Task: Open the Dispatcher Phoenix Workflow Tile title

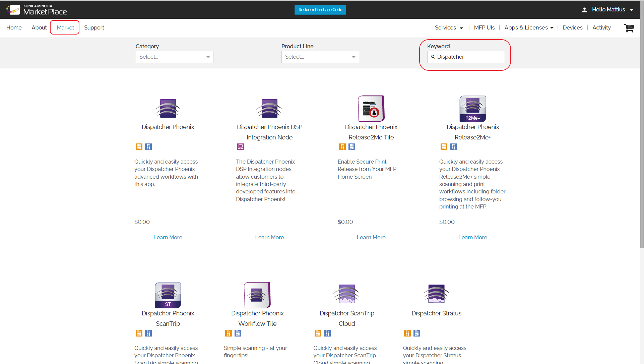Action: [x=257, y=318]
